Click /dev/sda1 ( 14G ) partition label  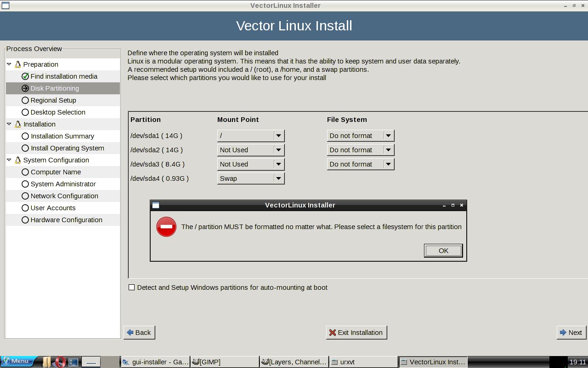tap(156, 136)
